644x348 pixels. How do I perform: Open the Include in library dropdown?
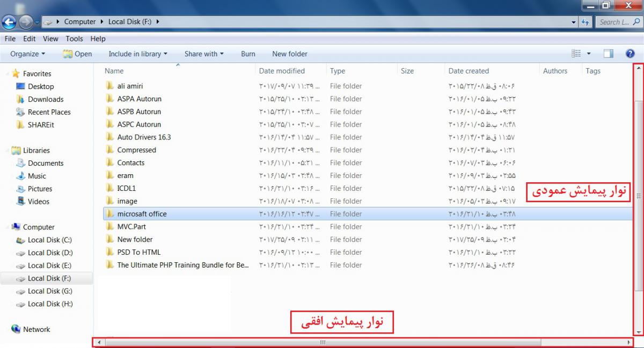138,54
